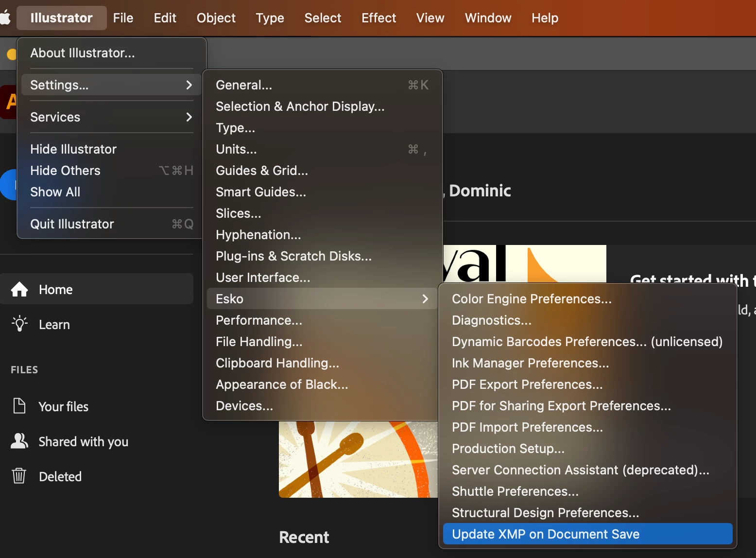This screenshot has width=756, height=558.
Task: Click the Home icon in sidebar
Action: [x=19, y=290]
